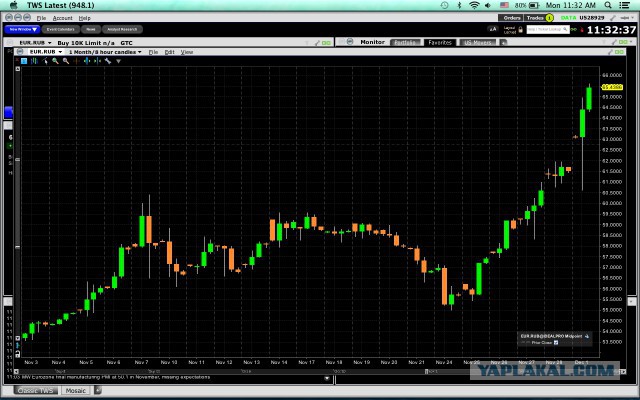Open the News button
Screen dimensions: 640x400
coord(91,29)
